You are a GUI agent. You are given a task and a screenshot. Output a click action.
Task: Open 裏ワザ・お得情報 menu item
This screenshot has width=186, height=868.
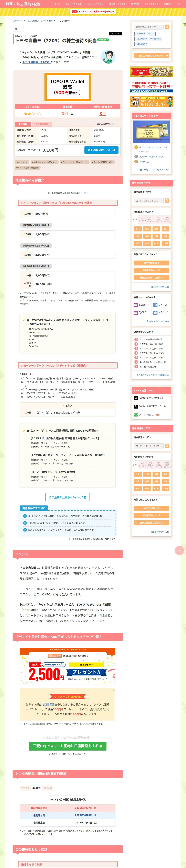pos(117,4)
